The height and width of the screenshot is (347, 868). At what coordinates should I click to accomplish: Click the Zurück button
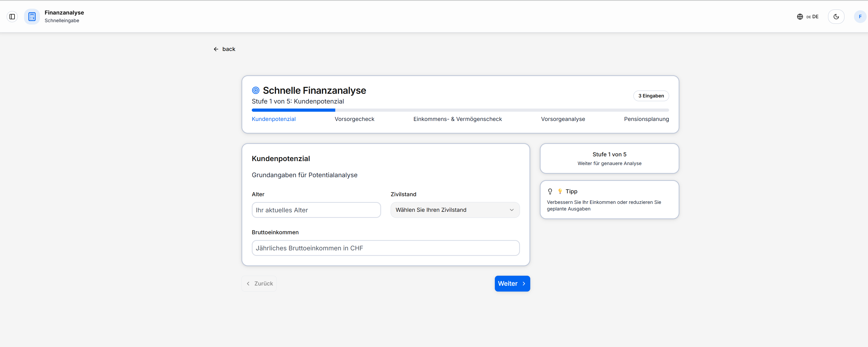coord(259,283)
